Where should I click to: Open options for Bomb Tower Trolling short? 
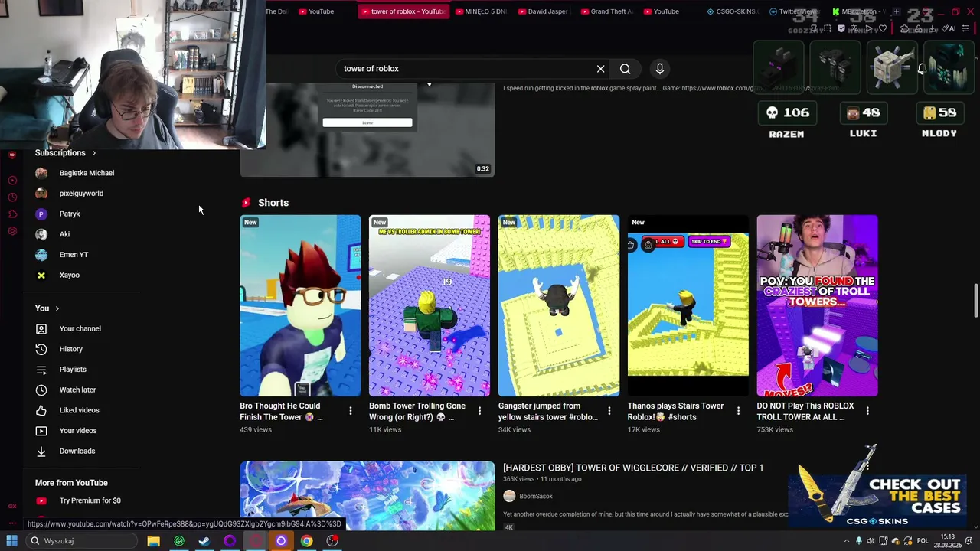pos(480,411)
